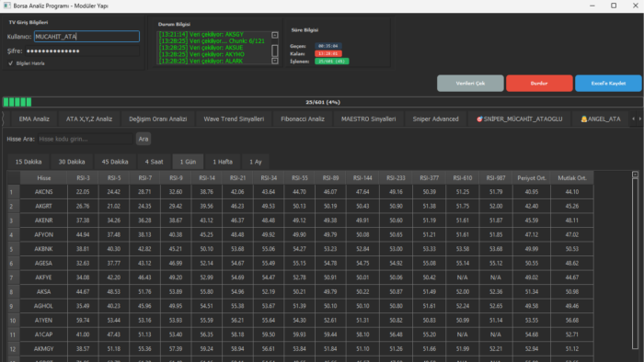Select the 30 Dakika timeframe tab
Screen dimensions: 644x362
point(72,162)
